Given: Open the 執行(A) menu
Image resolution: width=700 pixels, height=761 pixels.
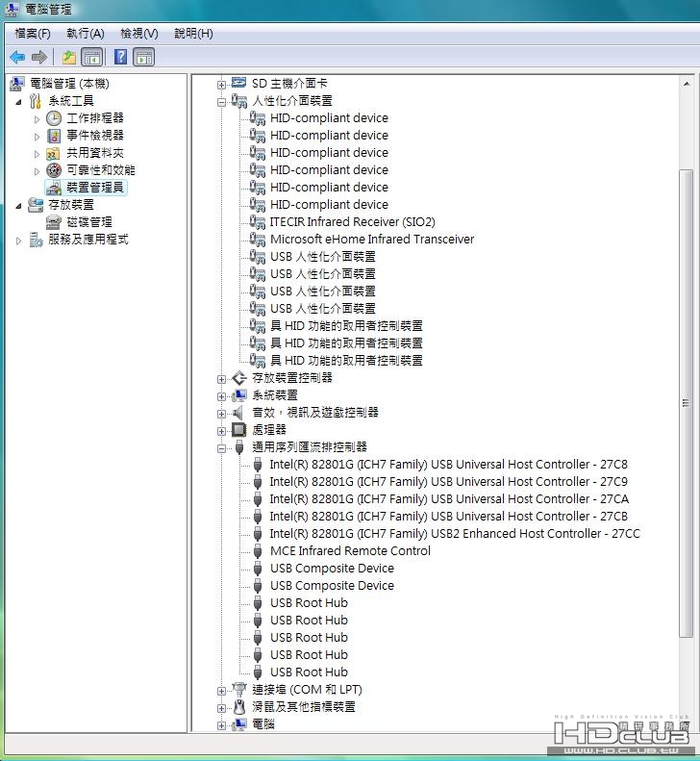Looking at the screenshot, I should pyautogui.click(x=86, y=34).
